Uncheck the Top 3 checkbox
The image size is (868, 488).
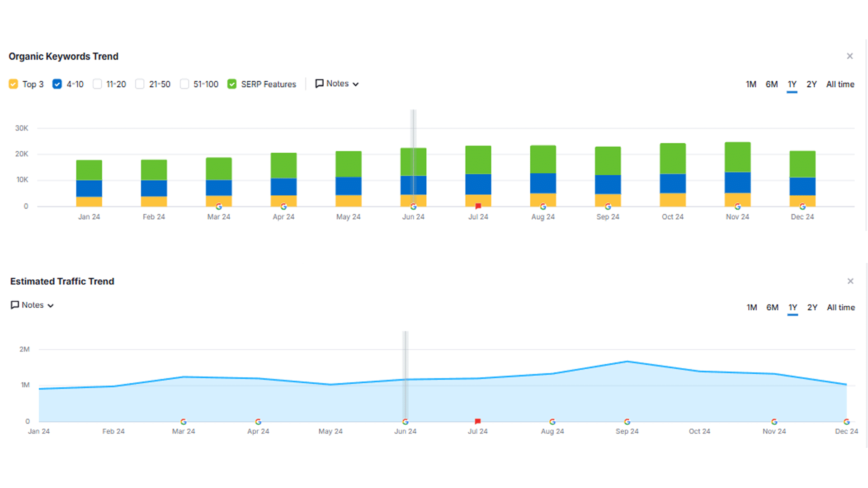(x=14, y=84)
